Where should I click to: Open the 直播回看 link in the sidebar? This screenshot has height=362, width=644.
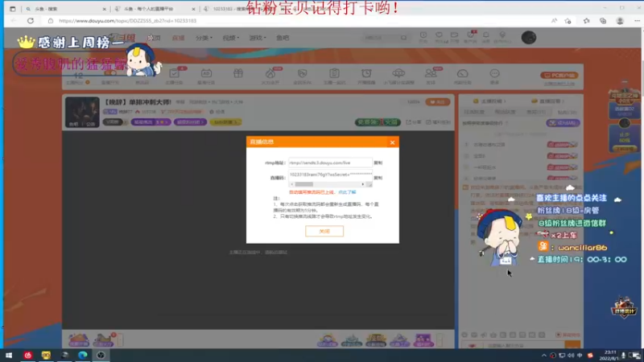[x=548, y=101]
